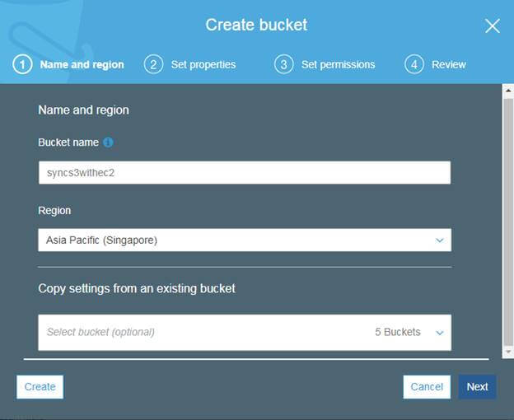Expand the Select bucket chevron

click(440, 333)
